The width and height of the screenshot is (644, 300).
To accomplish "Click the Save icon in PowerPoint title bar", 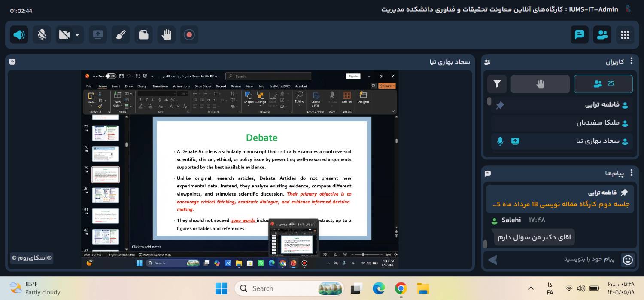I will [121, 76].
